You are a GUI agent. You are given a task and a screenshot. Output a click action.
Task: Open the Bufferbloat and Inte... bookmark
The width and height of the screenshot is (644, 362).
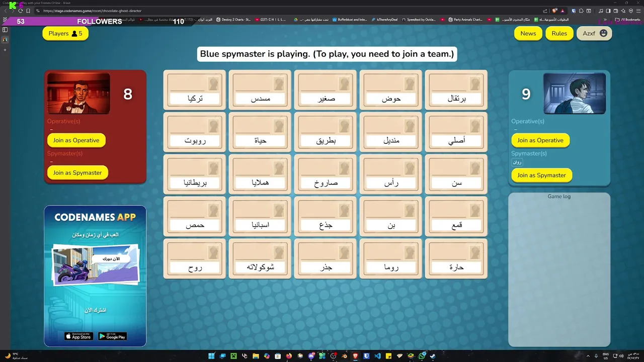pyautogui.click(x=349, y=20)
